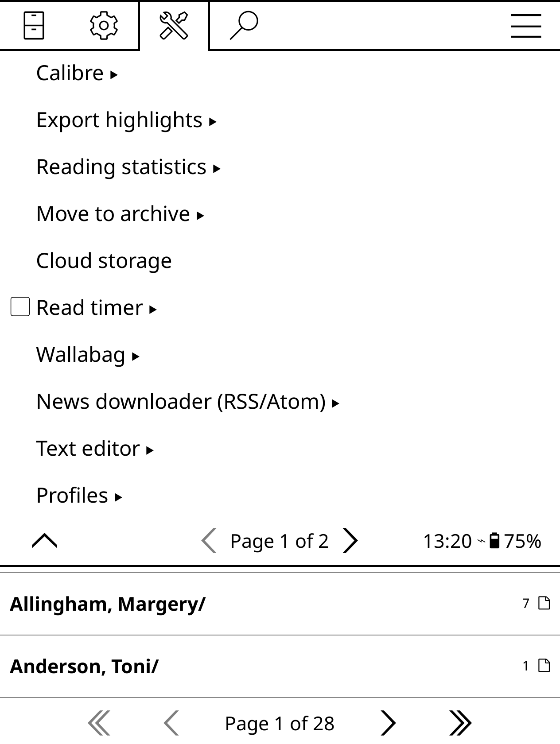The height and width of the screenshot is (744, 560).
Task: Jump to last file list page
Action: [460, 723]
